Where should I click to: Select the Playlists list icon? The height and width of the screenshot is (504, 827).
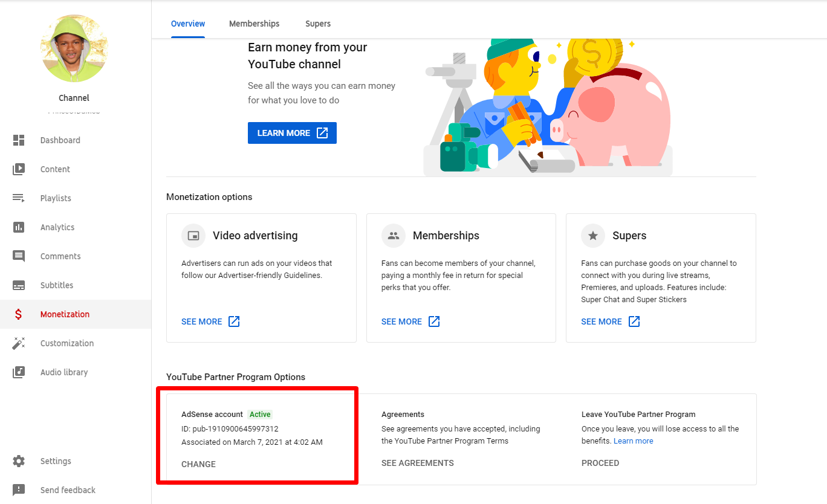pos(19,198)
